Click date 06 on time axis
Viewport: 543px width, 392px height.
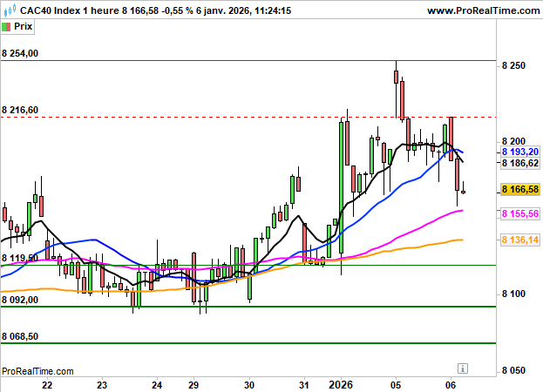tap(451, 385)
